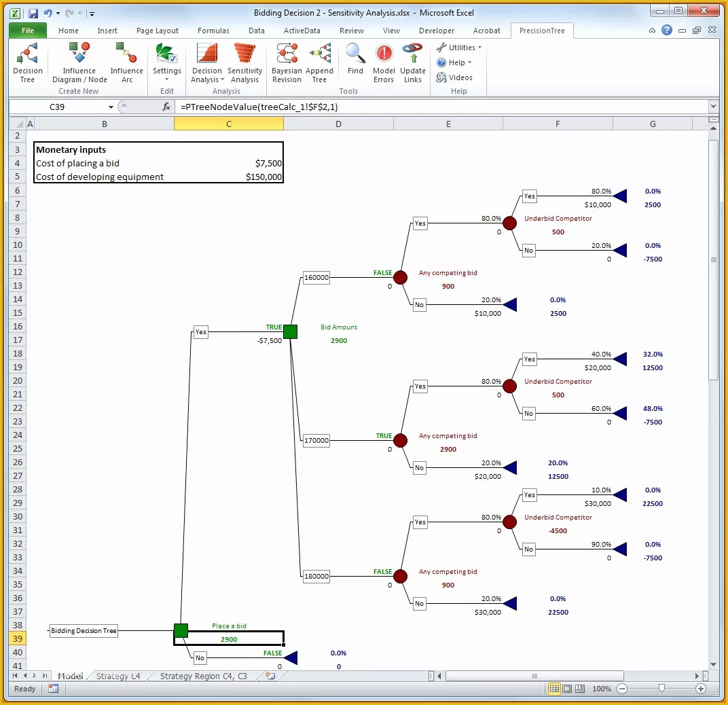The image size is (728, 705).
Task: Open the File tab
Action: click(x=27, y=31)
